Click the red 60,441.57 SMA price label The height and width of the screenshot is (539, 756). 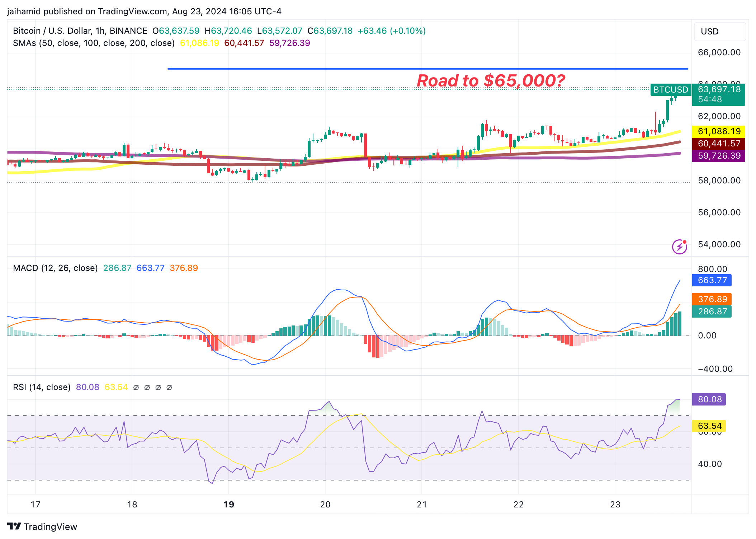click(718, 144)
